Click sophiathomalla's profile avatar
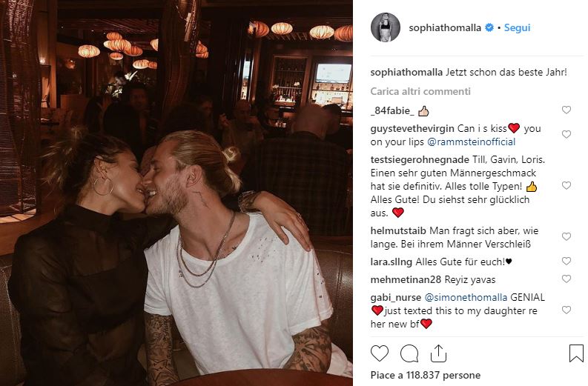The image size is (588, 386). (386, 27)
